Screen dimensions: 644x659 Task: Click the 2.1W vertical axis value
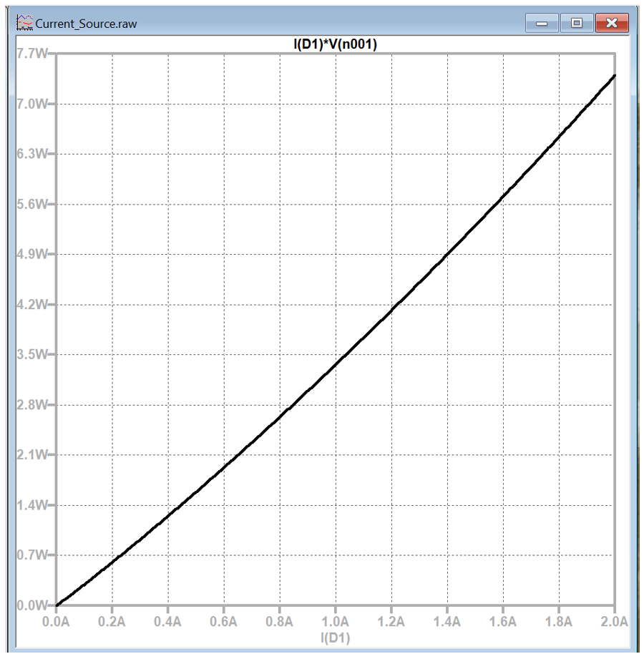pyautogui.click(x=32, y=455)
